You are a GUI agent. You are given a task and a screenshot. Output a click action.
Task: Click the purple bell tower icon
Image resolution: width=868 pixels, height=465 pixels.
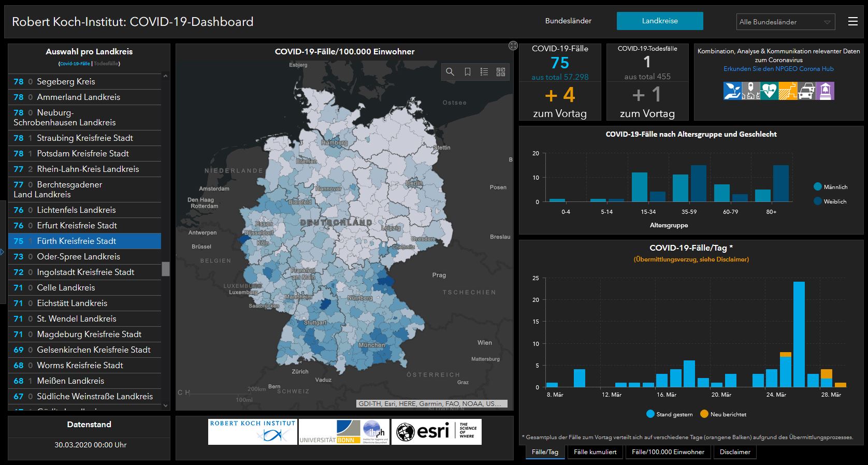coord(825,91)
